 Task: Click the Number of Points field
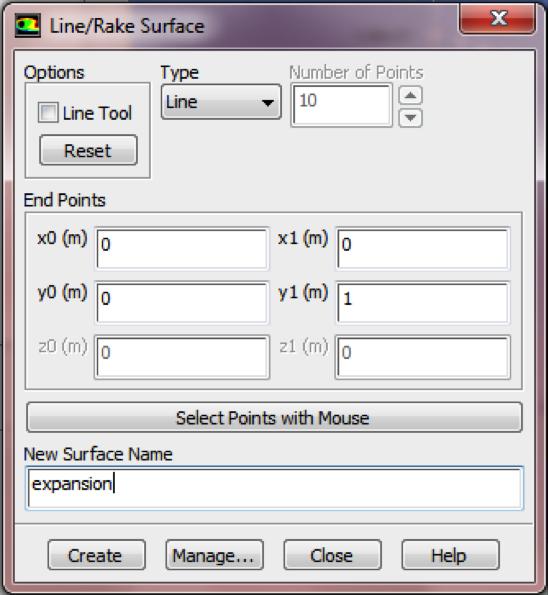click(x=341, y=105)
